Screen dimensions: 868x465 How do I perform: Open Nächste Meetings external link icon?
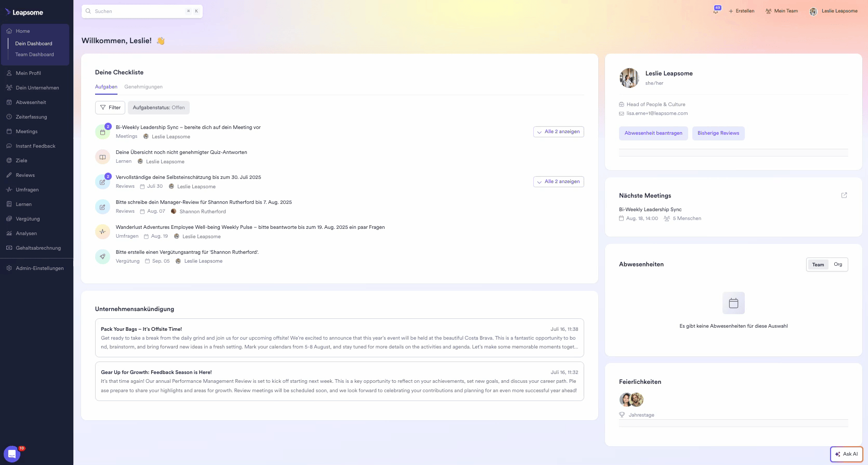coord(844,195)
